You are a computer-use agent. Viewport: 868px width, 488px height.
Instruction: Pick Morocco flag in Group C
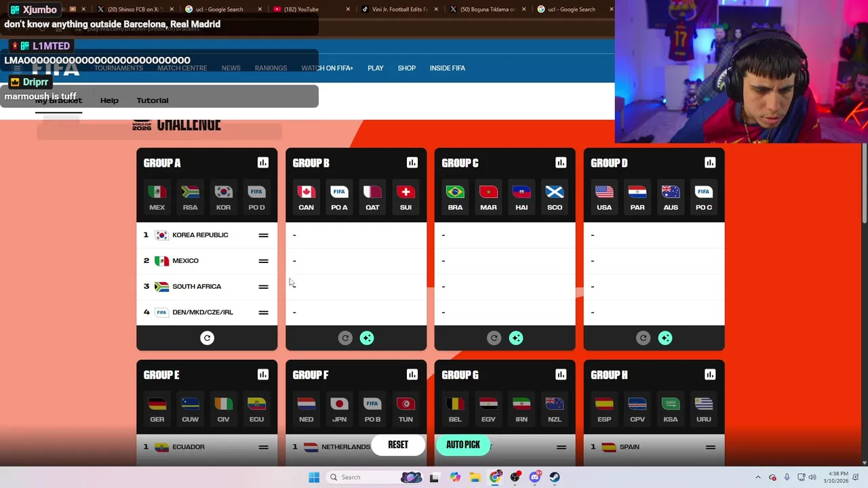tap(488, 197)
